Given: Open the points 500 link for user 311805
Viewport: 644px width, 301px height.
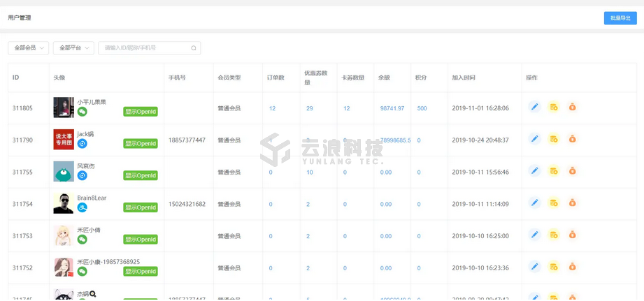Looking at the screenshot, I should [422, 108].
